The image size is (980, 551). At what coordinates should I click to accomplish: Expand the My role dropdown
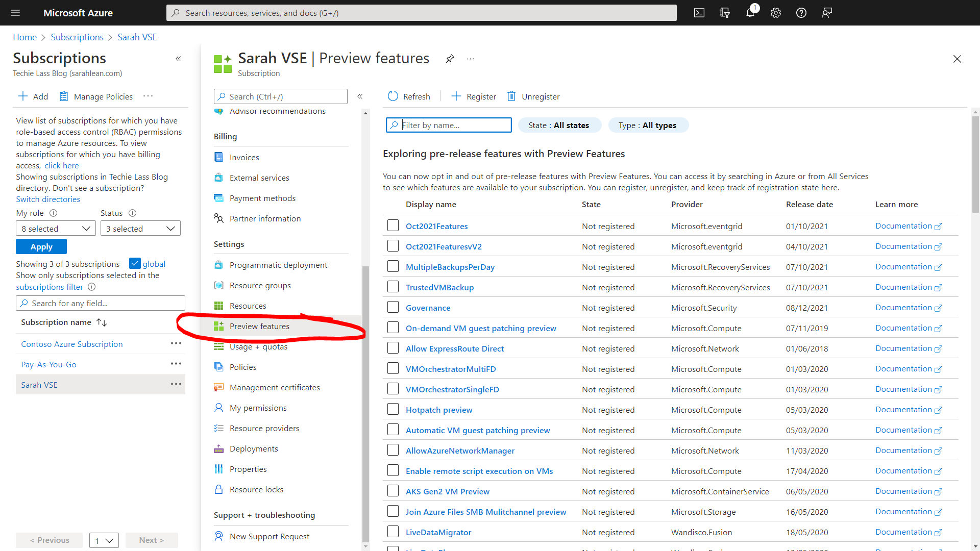tap(56, 229)
